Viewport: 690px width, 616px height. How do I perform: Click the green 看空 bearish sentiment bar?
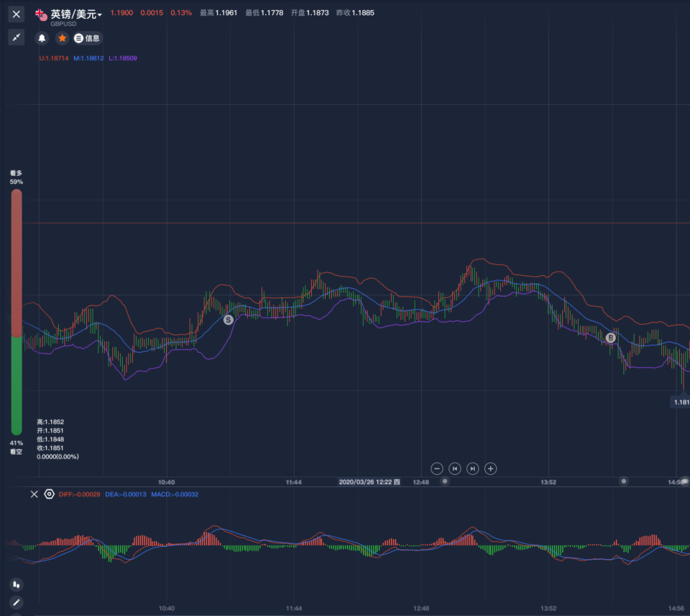(17, 385)
